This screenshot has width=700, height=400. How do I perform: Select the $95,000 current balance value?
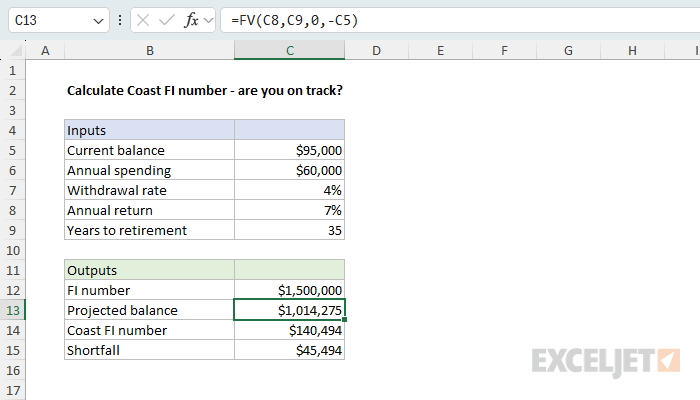point(289,150)
